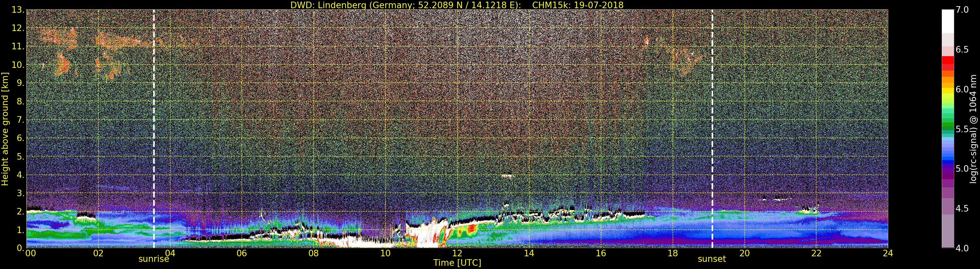Click the '14' tick on the time axis
980x269 pixels.
point(529,253)
